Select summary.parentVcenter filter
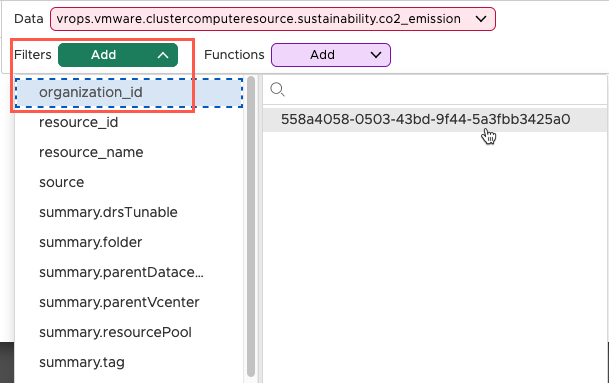 (x=129, y=302)
